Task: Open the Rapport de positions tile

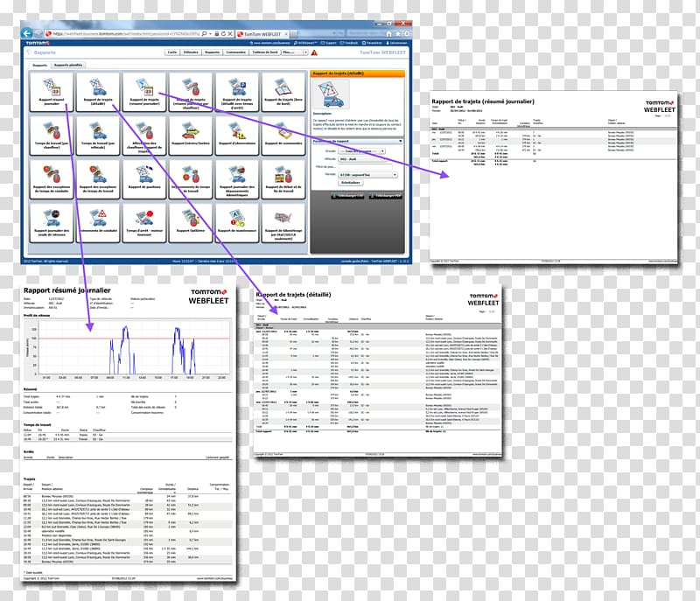Action: pos(144,179)
